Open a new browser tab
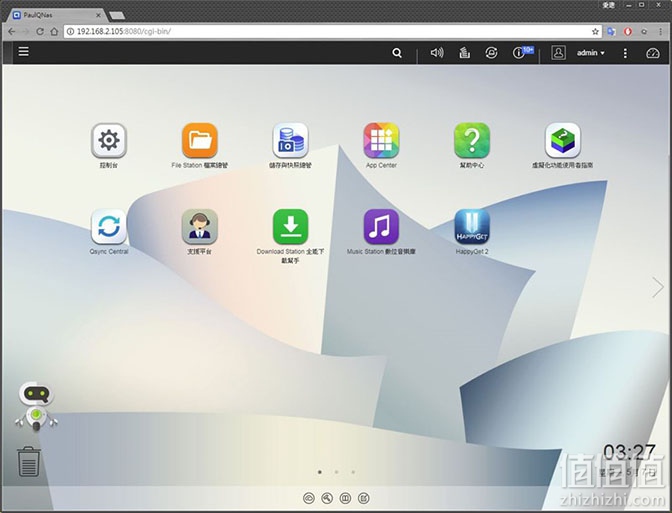This screenshot has width=672, height=513. (117, 16)
